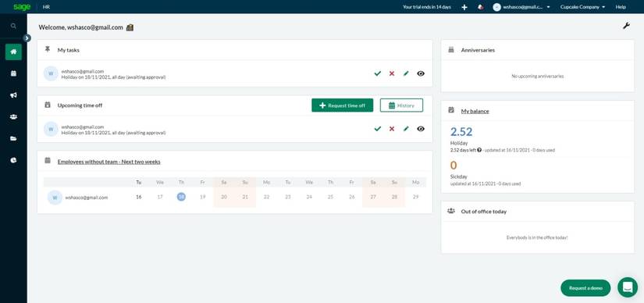Click the Request time off button
This screenshot has height=303, width=644.
click(x=342, y=105)
